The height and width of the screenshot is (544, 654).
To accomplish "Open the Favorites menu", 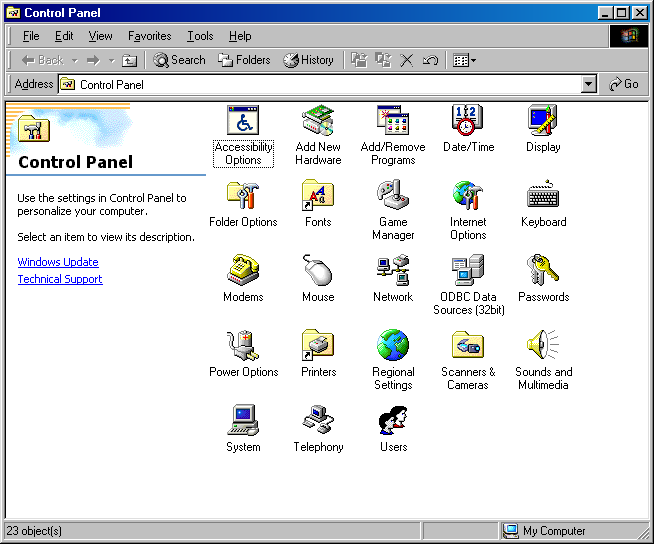I will 149,36.
